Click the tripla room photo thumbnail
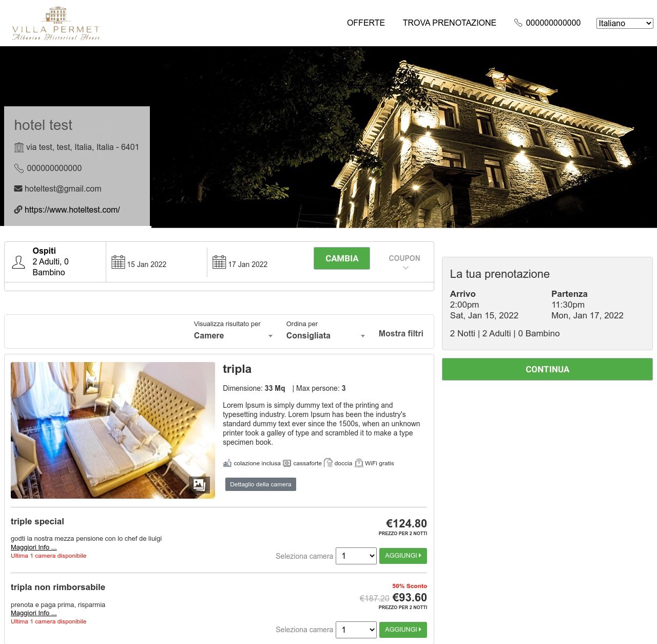 click(x=113, y=430)
